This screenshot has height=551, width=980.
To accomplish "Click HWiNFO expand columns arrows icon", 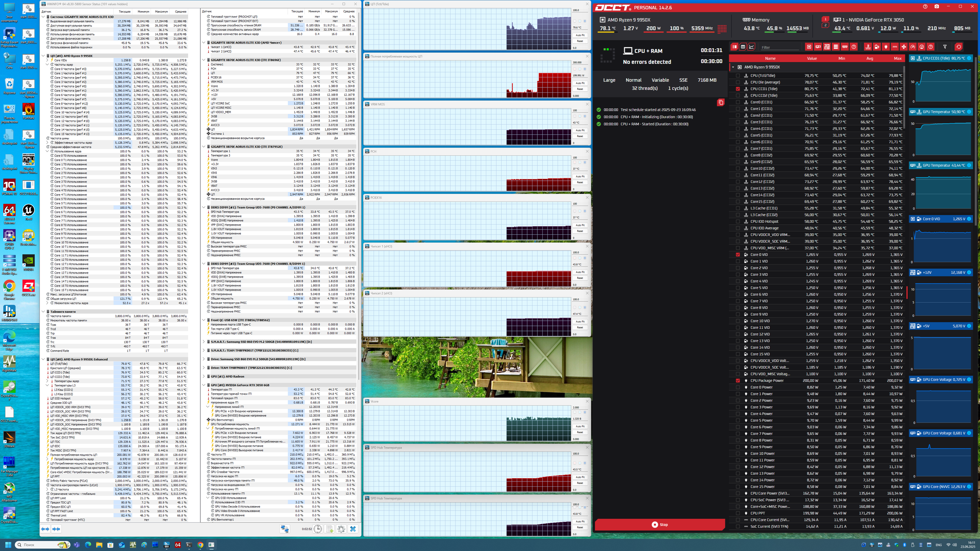I will coord(45,529).
